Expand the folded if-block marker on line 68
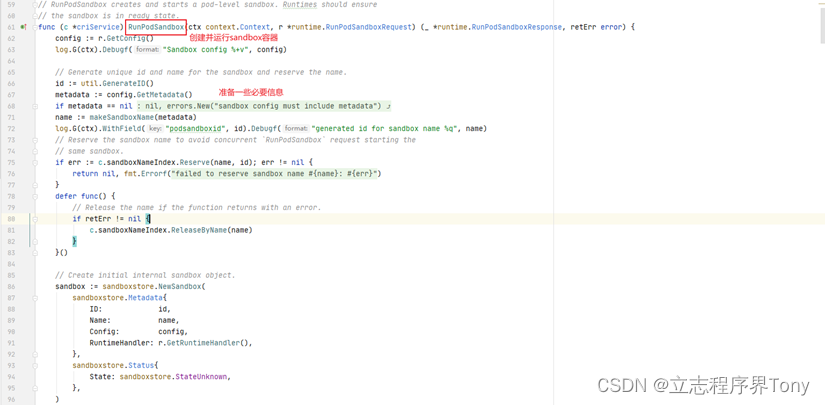This screenshot has height=405, width=825. tap(35, 106)
